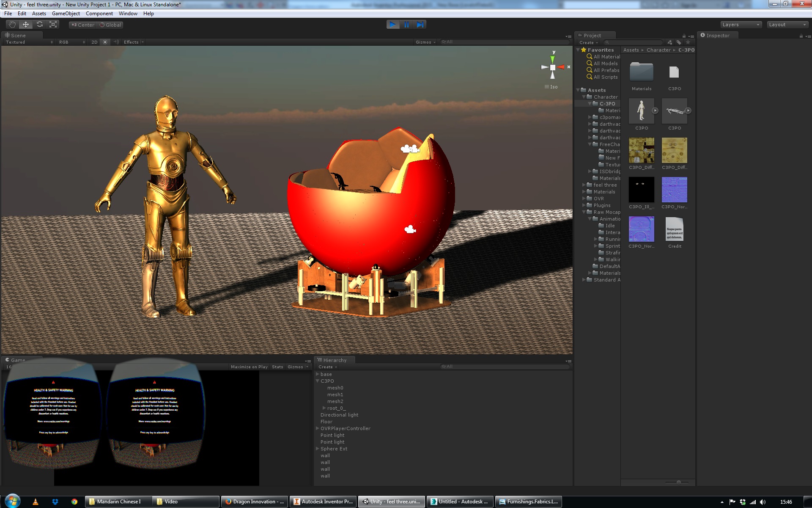Screen dimensions: 812x508
Task: Collapse the Assets folder tree
Action: pyautogui.click(x=578, y=90)
